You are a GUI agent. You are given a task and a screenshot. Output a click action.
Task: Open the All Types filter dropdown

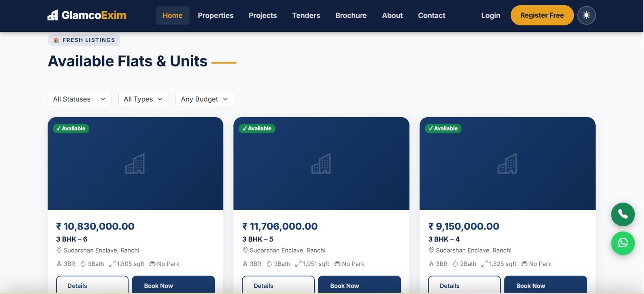point(143,99)
